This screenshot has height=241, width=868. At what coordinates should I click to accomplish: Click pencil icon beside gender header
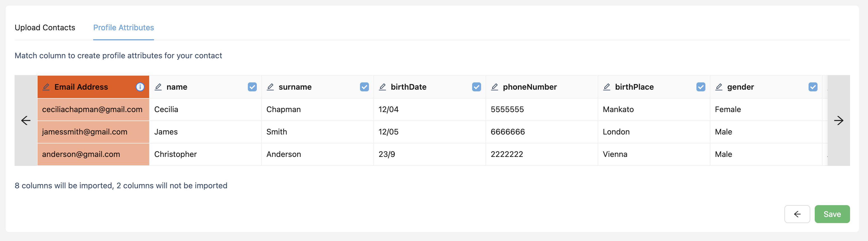click(719, 87)
